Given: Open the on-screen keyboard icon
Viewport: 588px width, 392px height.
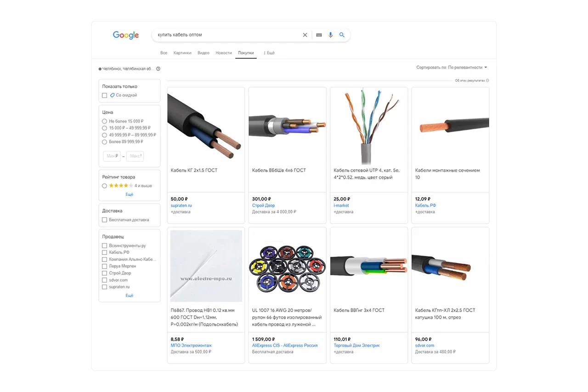Looking at the screenshot, I should (319, 35).
